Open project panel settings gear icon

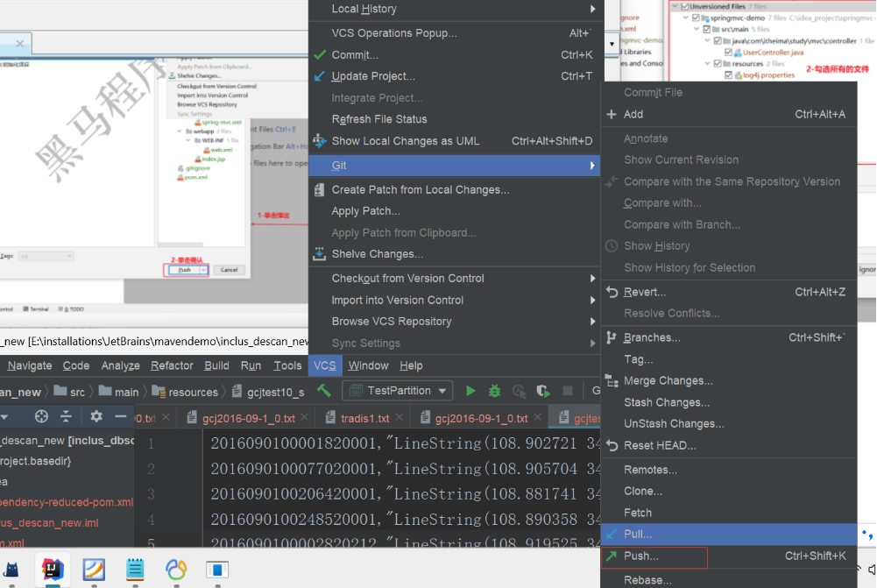96,416
